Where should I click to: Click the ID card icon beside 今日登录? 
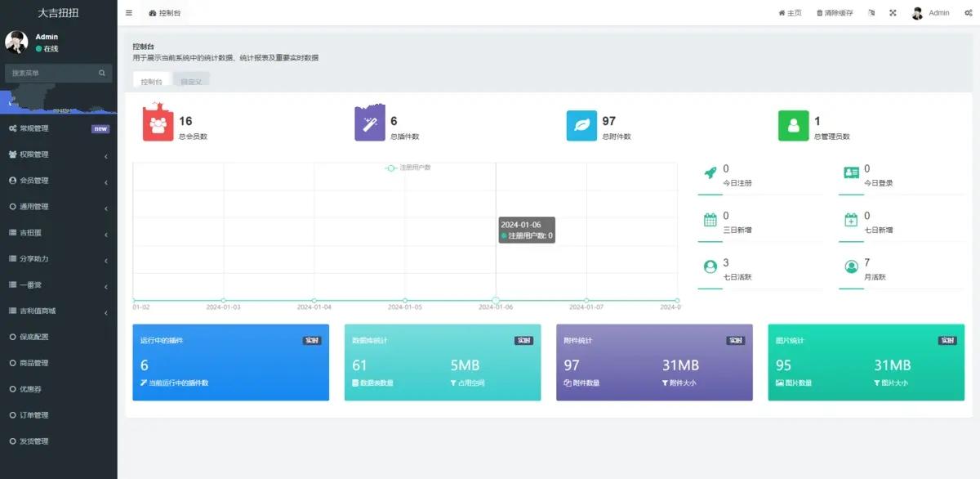[x=851, y=172]
